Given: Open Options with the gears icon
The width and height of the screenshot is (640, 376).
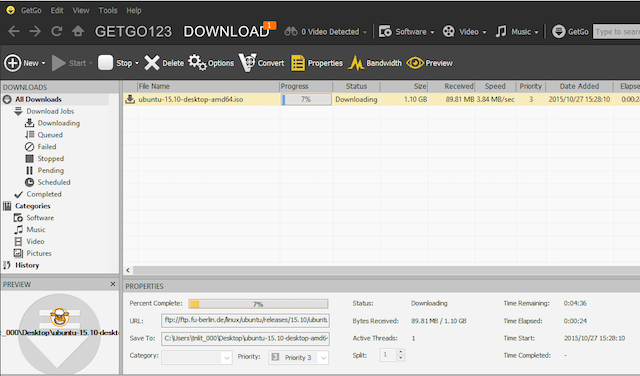Looking at the screenshot, I should pos(211,63).
